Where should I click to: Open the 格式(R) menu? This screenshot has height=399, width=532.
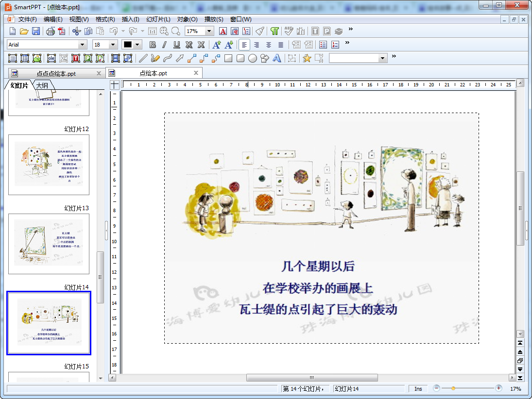(105, 19)
